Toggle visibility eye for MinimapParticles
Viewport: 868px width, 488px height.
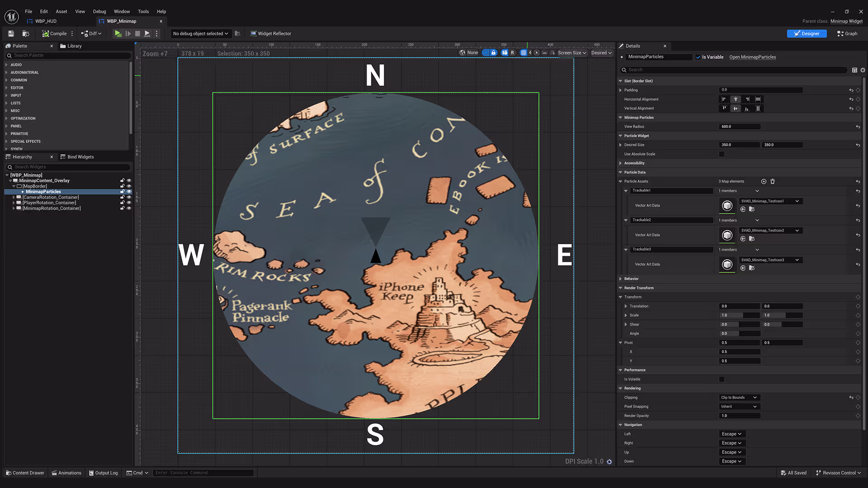click(129, 192)
